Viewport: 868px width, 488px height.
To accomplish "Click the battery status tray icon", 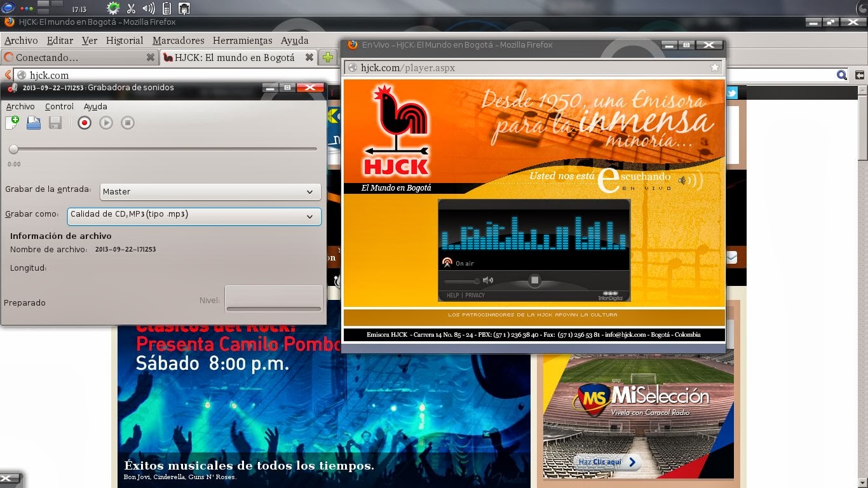I will point(166,8).
